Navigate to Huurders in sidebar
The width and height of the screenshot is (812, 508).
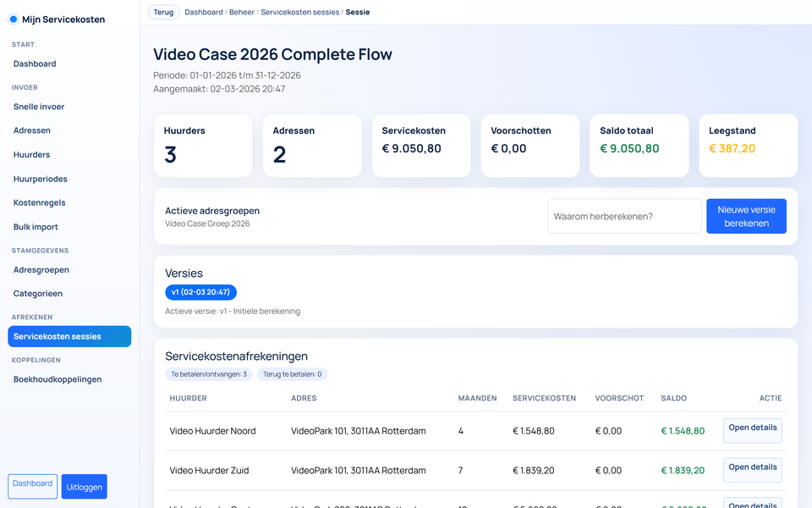(32, 155)
